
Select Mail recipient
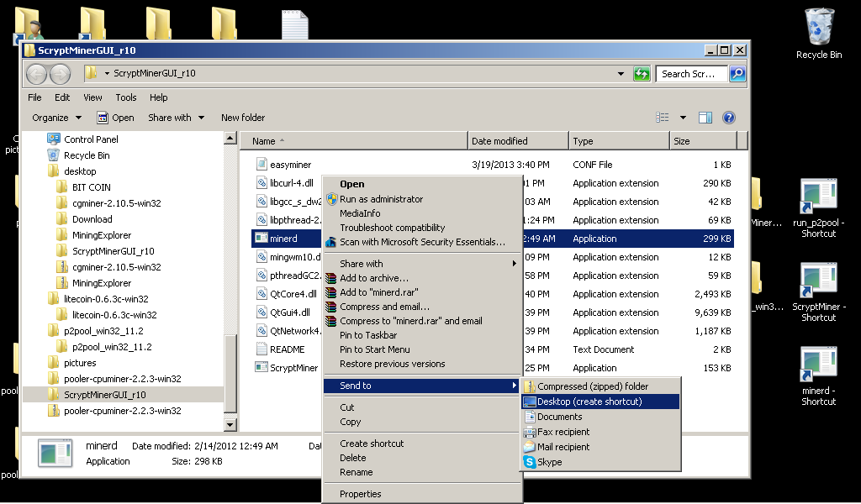(x=600, y=447)
